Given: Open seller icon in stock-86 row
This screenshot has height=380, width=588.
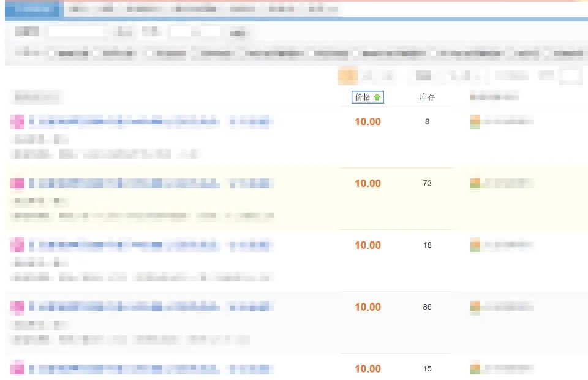Looking at the screenshot, I should [475, 307].
